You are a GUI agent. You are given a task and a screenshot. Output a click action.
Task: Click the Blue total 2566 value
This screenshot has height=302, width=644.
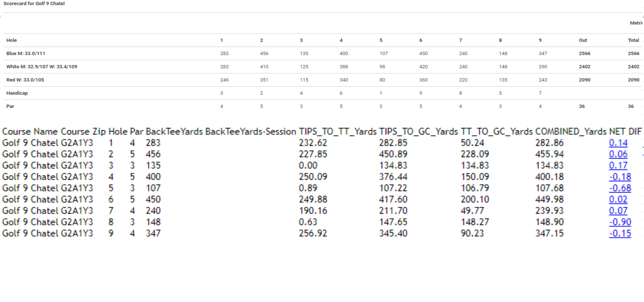coord(633,53)
